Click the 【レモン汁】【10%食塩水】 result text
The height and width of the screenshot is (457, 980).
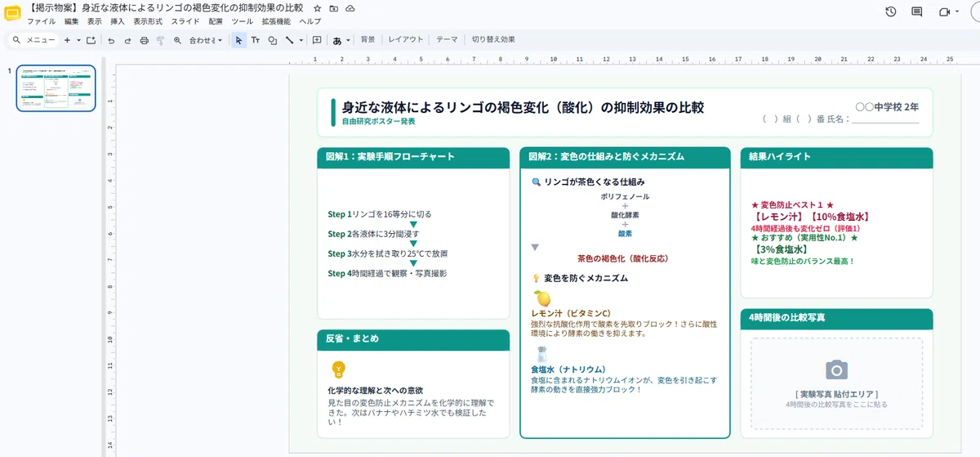coord(810,217)
